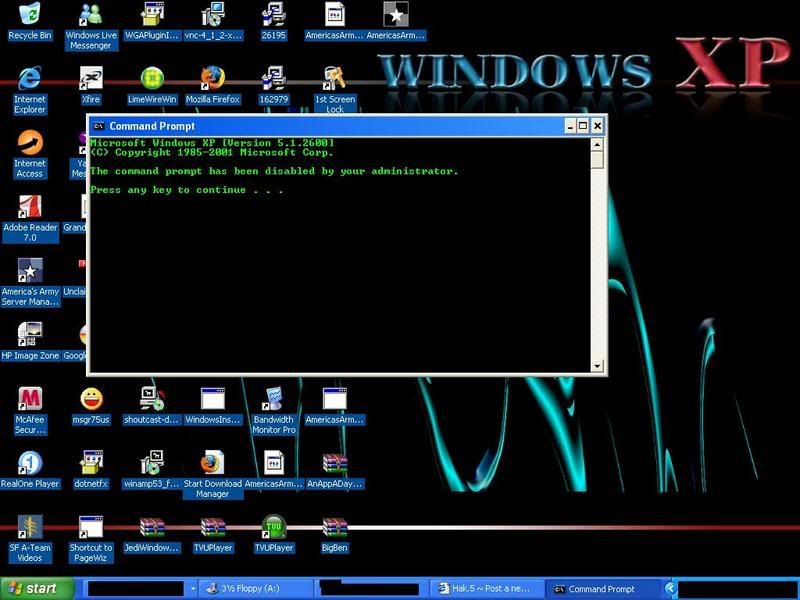This screenshot has height=600, width=800.
Task: Click the 162979 desktop icon
Action: point(273,86)
